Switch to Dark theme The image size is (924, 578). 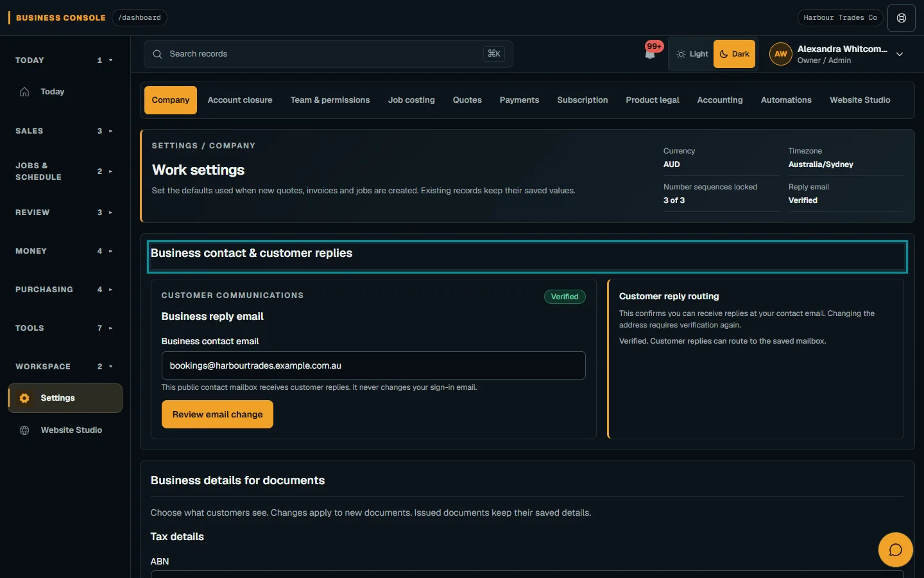[x=734, y=54]
